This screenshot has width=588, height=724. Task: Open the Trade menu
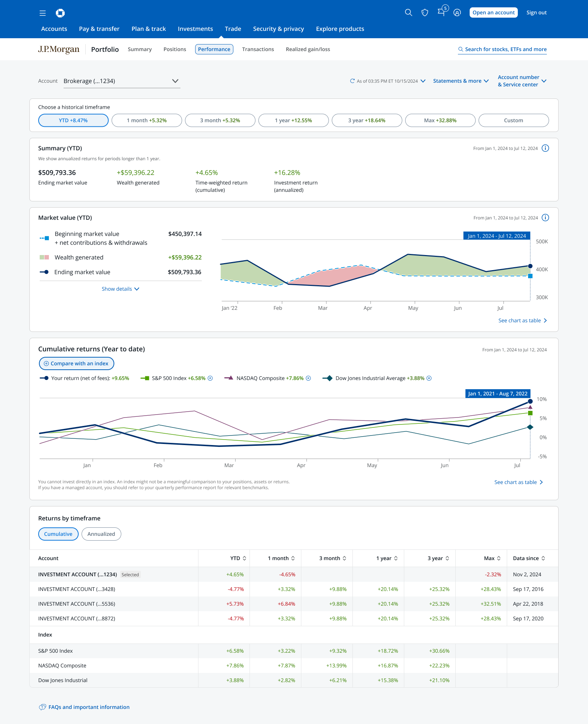coord(233,29)
